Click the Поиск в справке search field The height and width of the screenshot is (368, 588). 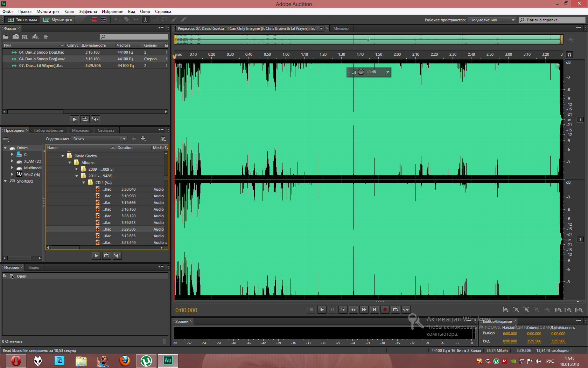click(x=552, y=20)
